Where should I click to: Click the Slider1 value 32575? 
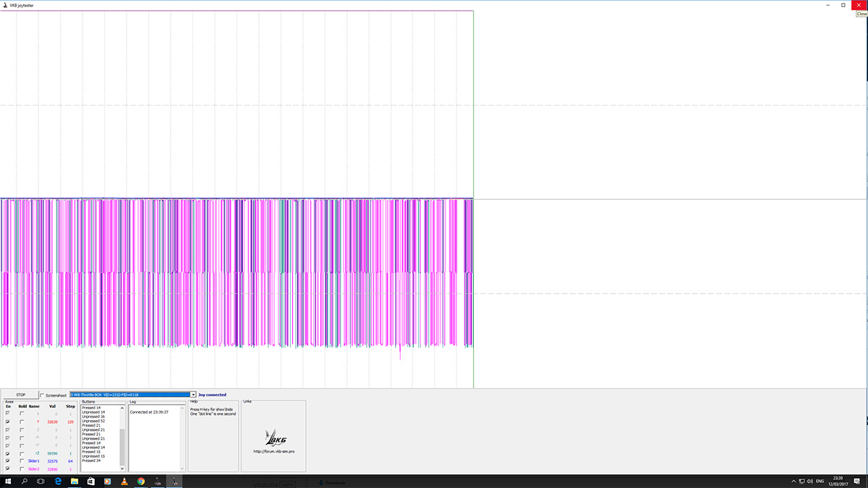coord(52,461)
